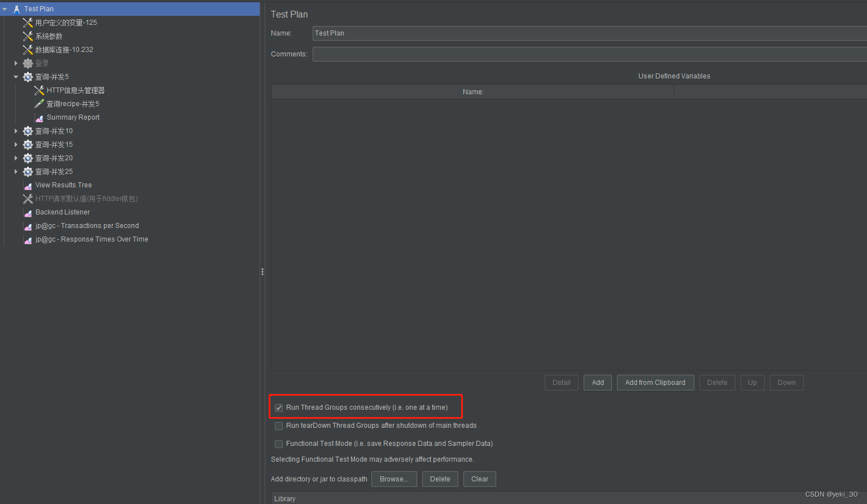Expand the 查询-并发25 thread group

[x=16, y=172]
